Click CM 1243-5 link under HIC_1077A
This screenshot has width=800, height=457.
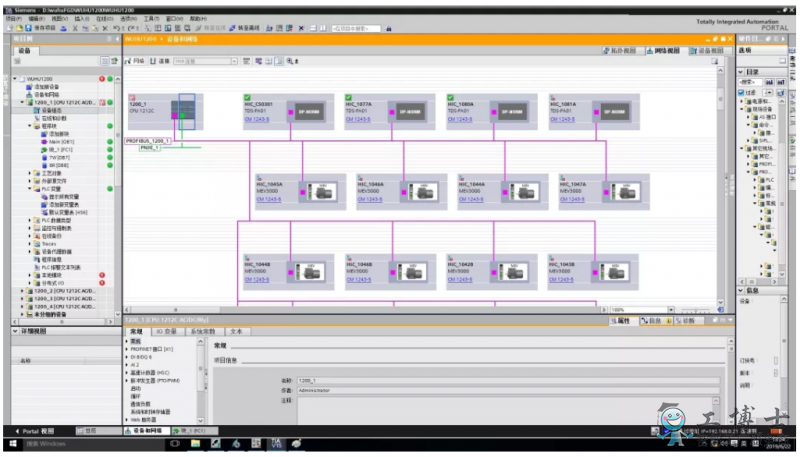358,119
